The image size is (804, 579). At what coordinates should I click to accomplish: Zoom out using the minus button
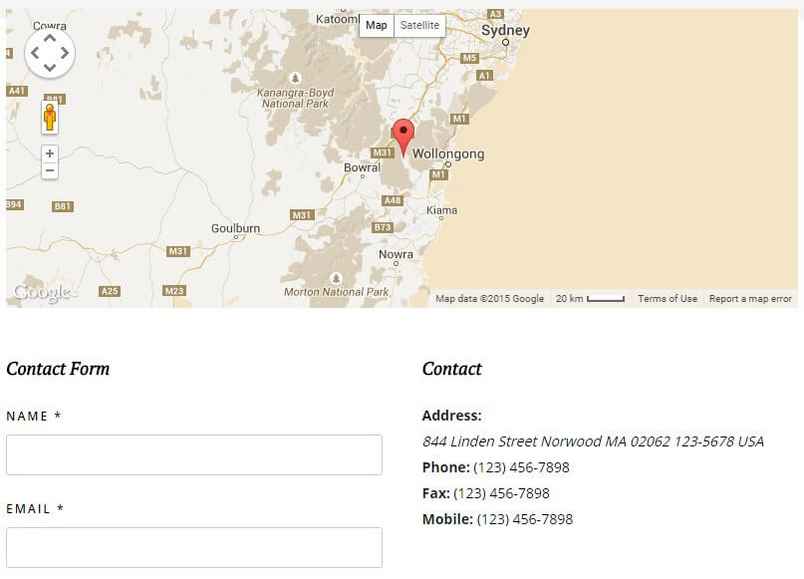pos(49,171)
